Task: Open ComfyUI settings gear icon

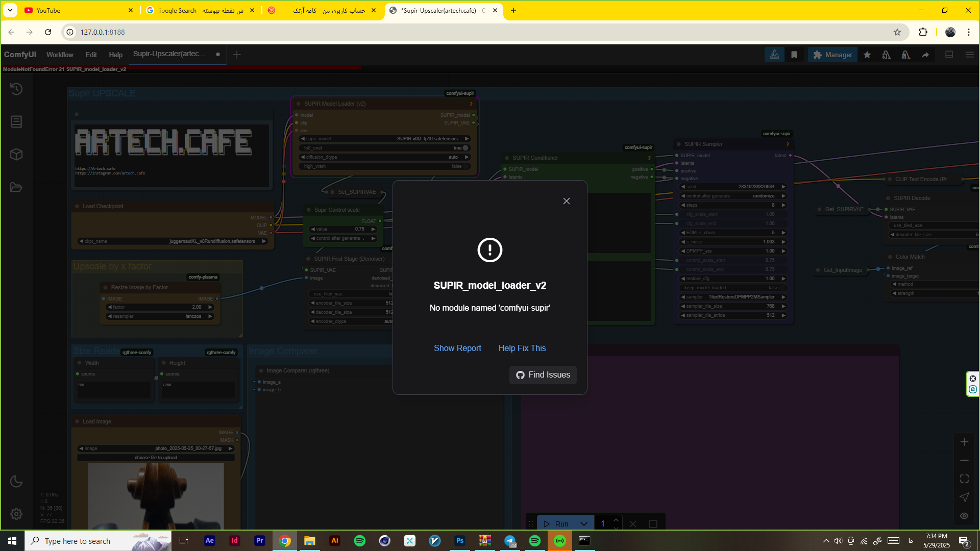Action: click(x=16, y=514)
